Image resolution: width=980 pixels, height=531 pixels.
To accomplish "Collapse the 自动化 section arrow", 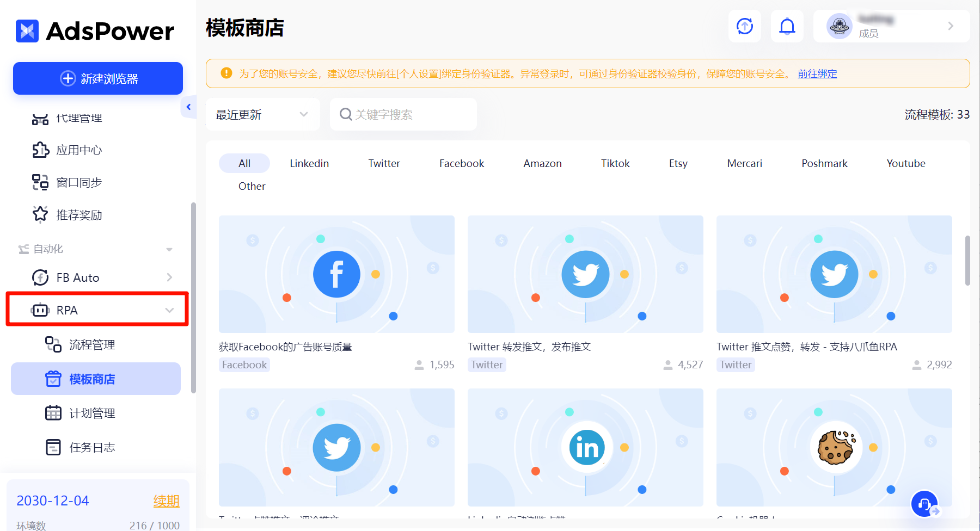I will coord(169,250).
